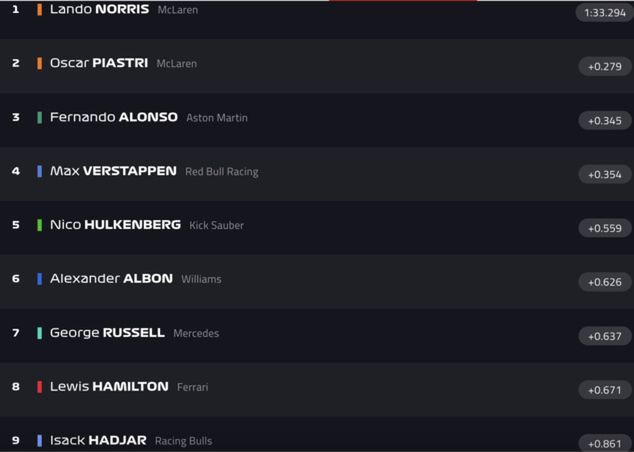This screenshot has height=452, width=634.
Task: Click the Red Bull Racing team label
Action: pos(221,172)
